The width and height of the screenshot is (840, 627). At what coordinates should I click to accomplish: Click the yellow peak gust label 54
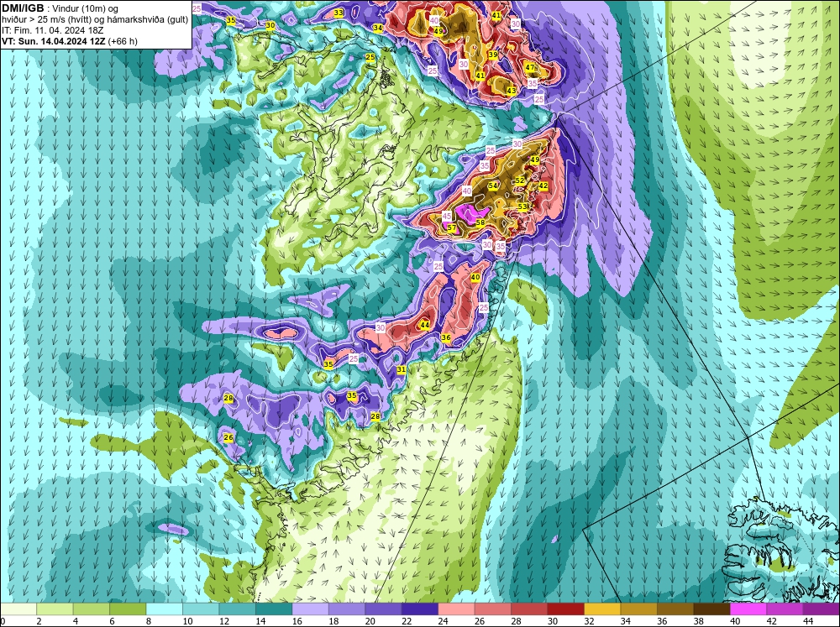493,185
